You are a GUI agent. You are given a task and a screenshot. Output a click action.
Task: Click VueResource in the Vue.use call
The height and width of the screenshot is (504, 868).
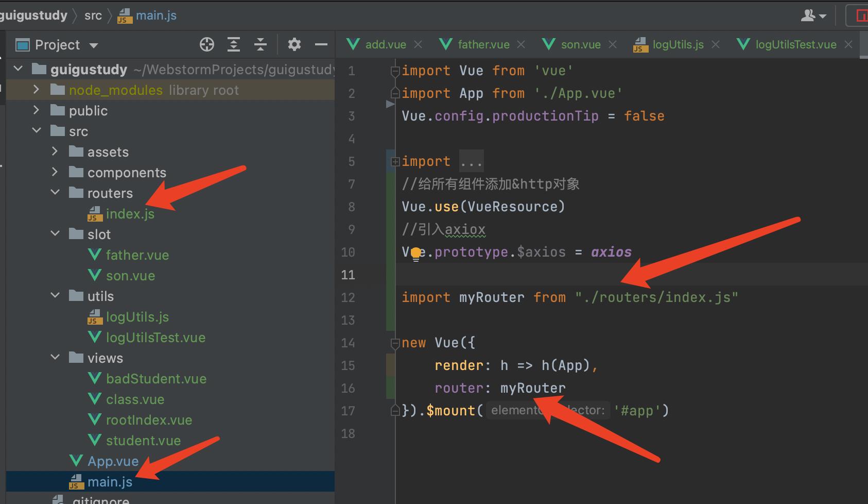coord(512,207)
